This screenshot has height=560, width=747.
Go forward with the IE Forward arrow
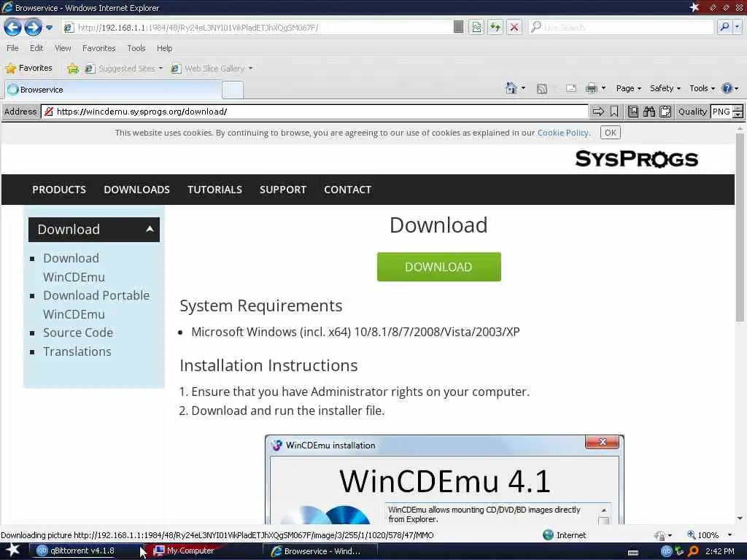click(33, 27)
